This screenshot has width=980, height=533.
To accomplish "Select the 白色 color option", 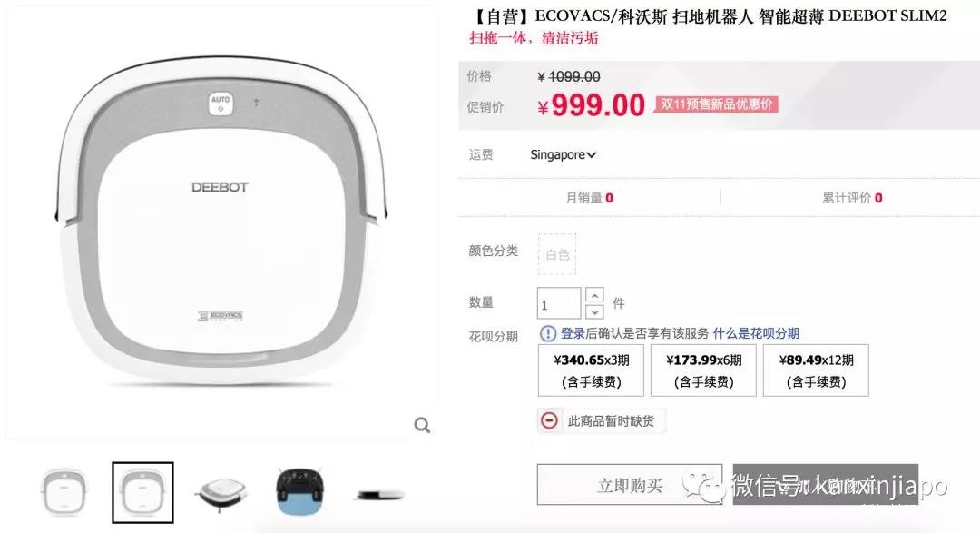I will coord(557,254).
